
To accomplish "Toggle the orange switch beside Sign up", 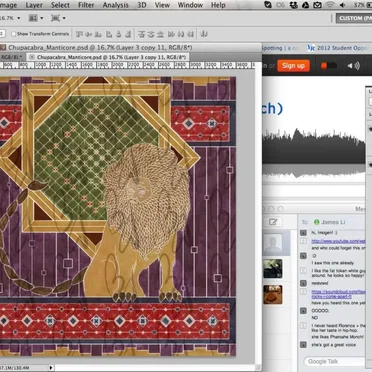I will [328, 66].
